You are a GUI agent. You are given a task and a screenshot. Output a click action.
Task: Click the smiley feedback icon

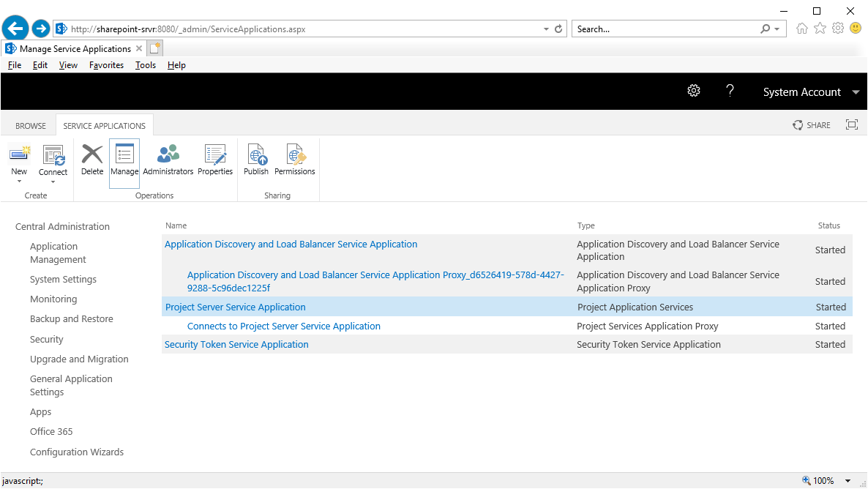856,28
